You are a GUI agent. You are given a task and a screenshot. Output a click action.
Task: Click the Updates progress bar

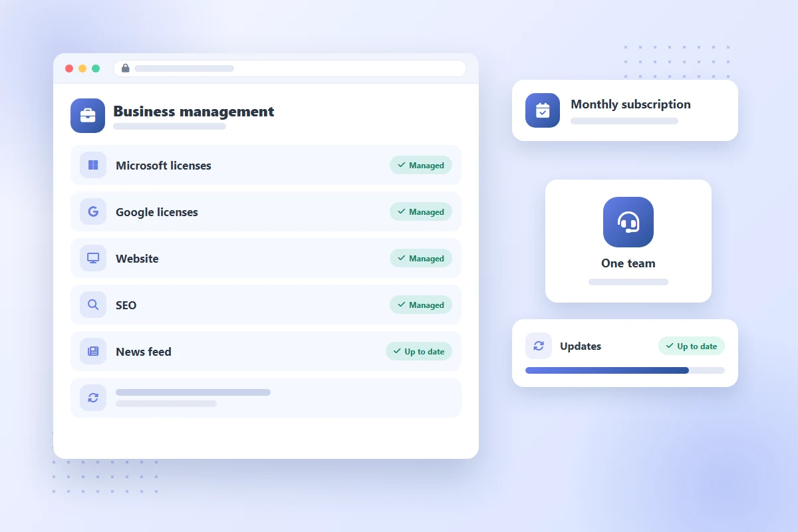(x=625, y=370)
